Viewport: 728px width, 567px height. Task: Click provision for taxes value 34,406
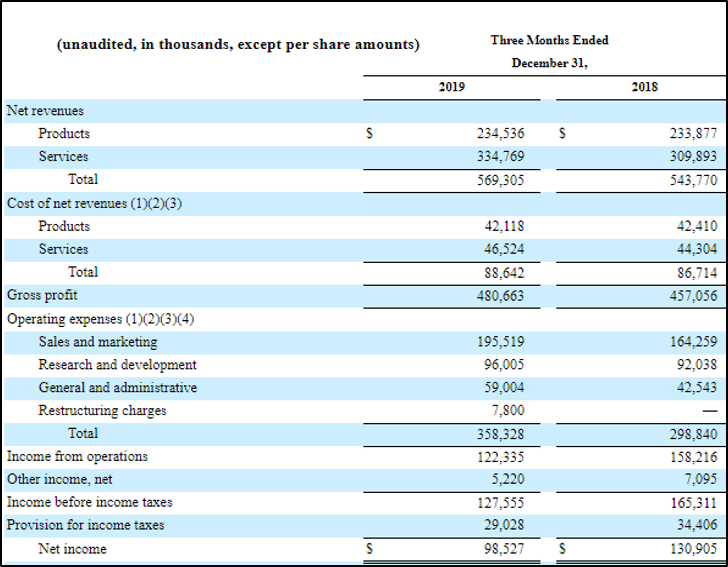pos(697,524)
